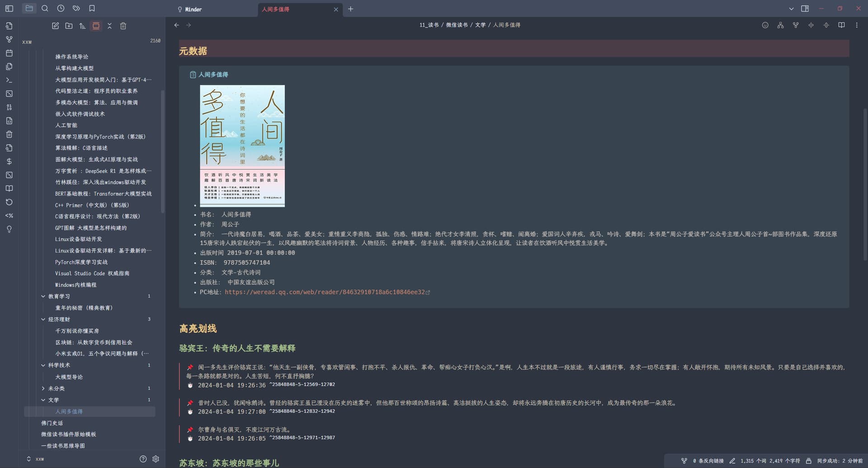Open note Linux设备驱动开发

point(79,239)
